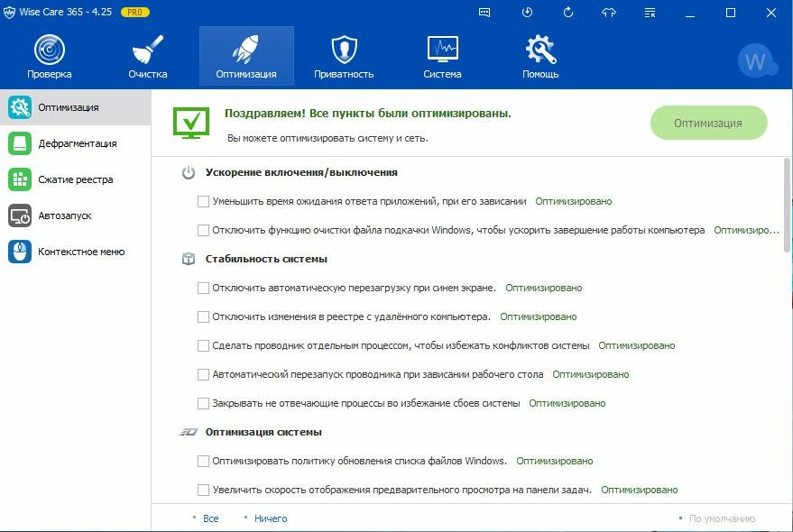This screenshot has height=532, width=793.
Task: Click the restore/refresh arrow icon in title bar
Action: coord(568,13)
